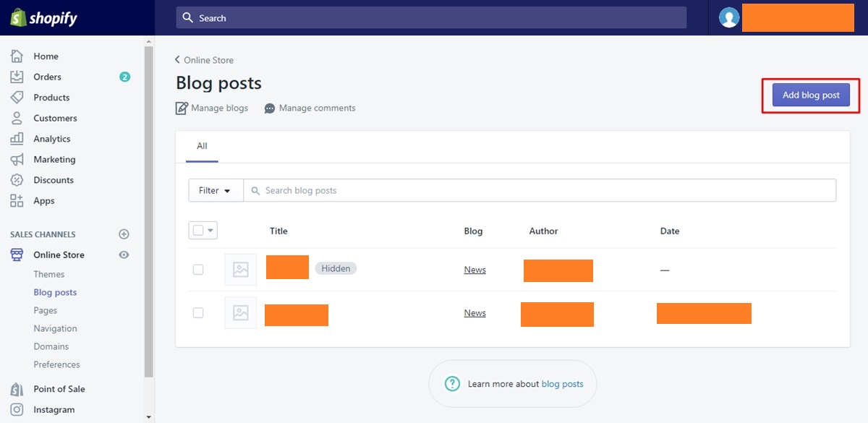Open Point of Sale channel
868x423 pixels.
pos(59,389)
